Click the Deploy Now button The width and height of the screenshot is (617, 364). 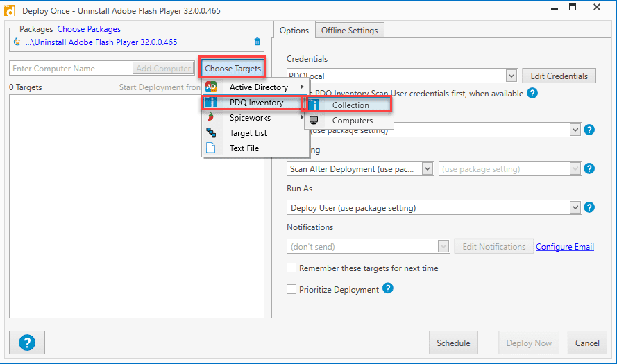coord(529,343)
